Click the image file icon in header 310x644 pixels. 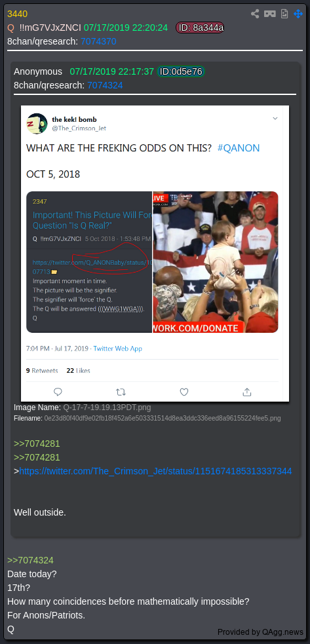(284, 14)
